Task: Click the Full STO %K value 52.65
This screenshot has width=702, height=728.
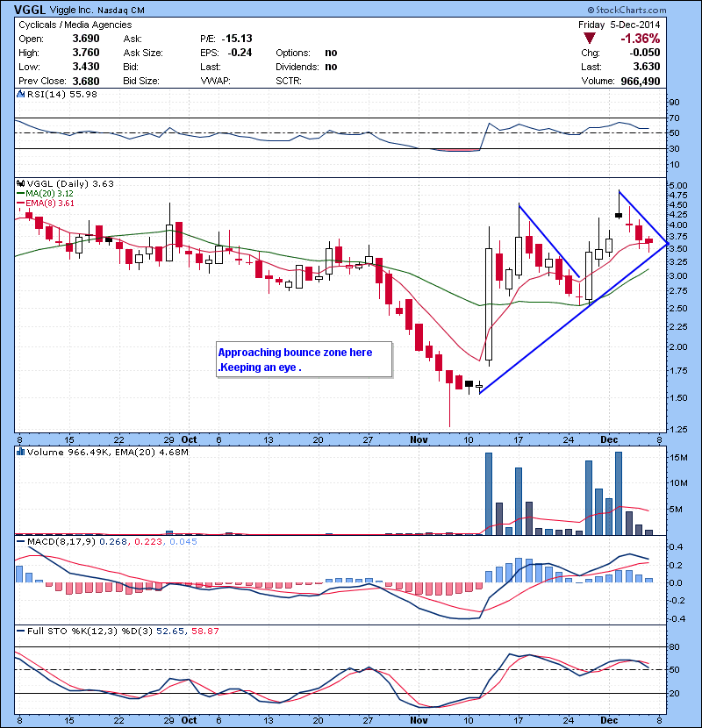Action: point(170,631)
